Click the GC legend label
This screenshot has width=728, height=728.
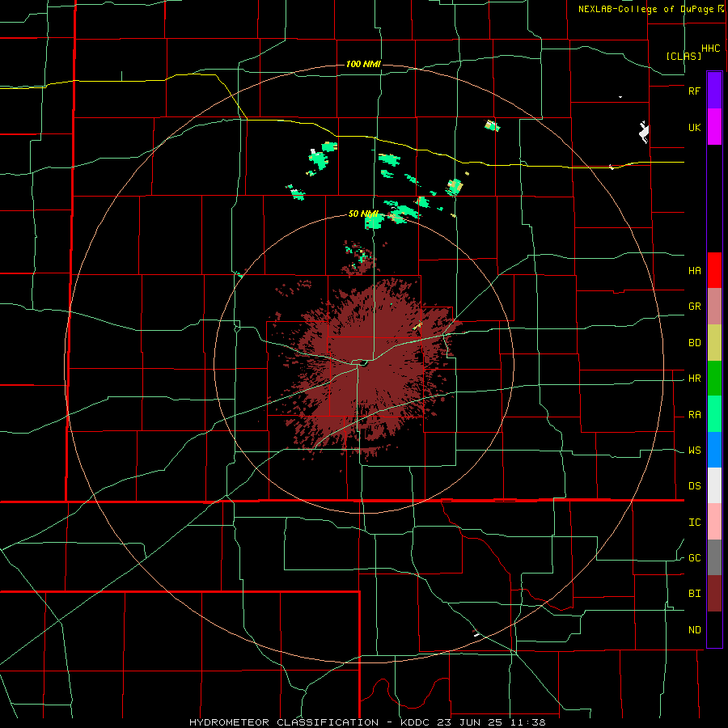tap(694, 558)
